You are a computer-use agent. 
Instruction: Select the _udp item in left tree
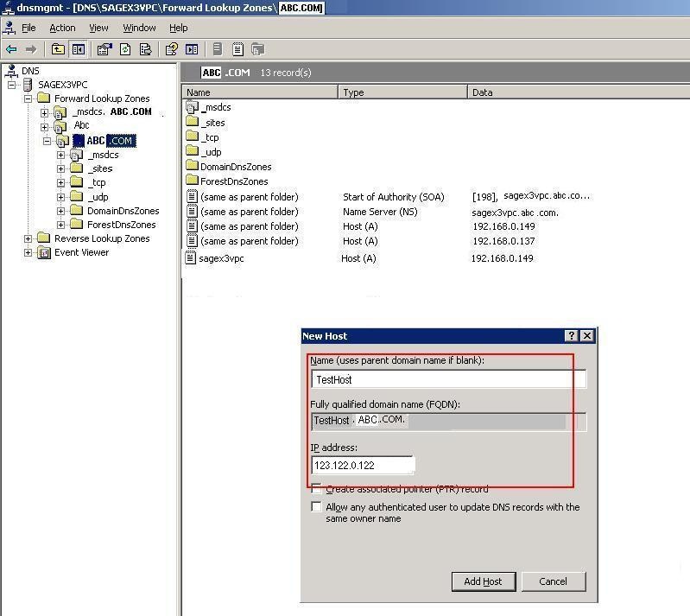pos(98,197)
